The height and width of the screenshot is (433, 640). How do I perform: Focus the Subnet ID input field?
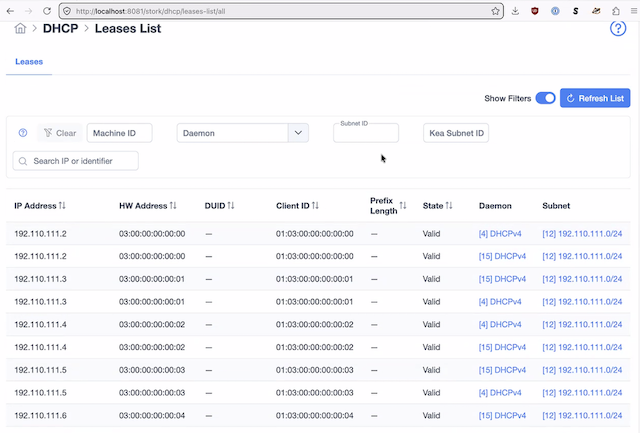tap(366, 133)
